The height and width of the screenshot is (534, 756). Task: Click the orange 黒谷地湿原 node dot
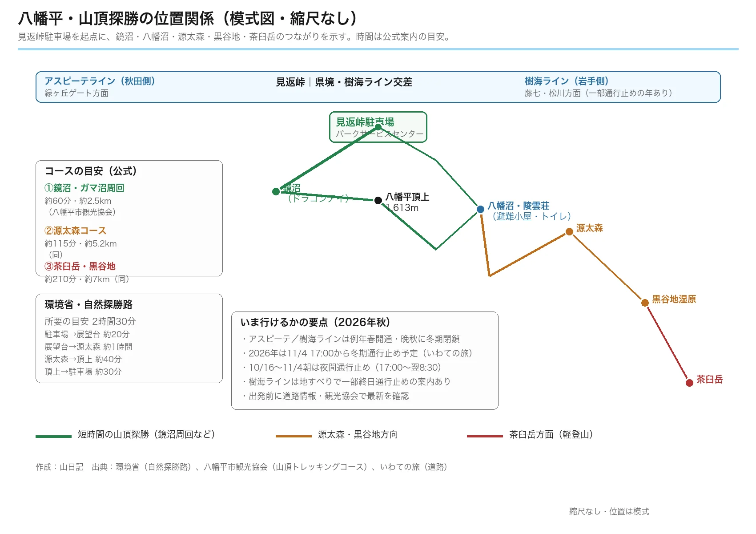(x=645, y=303)
